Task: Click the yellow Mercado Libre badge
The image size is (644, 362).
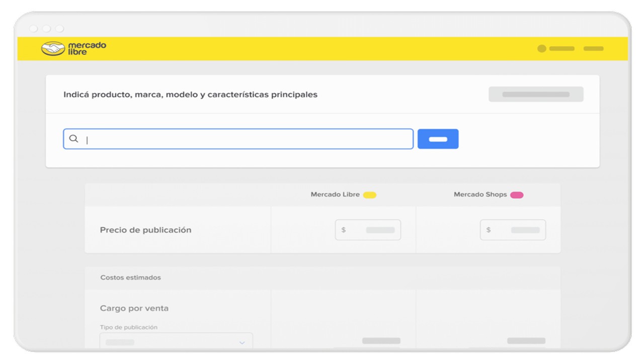Action: click(x=370, y=195)
